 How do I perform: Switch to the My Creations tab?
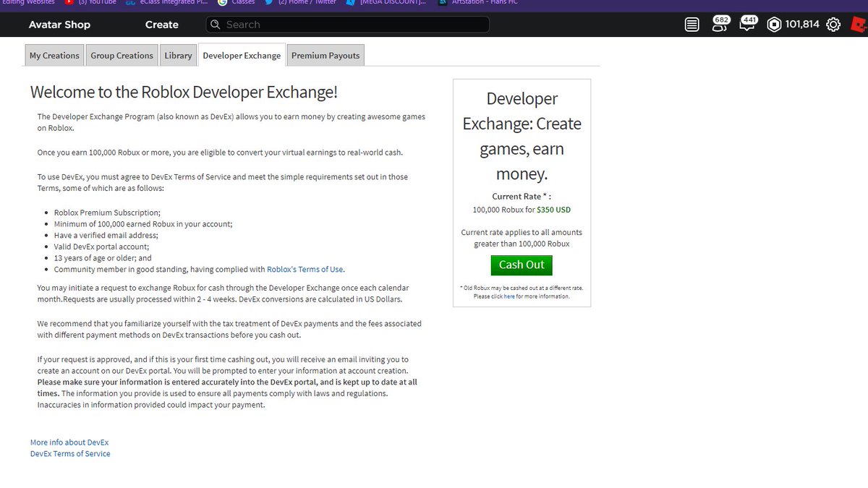[x=54, y=56]
